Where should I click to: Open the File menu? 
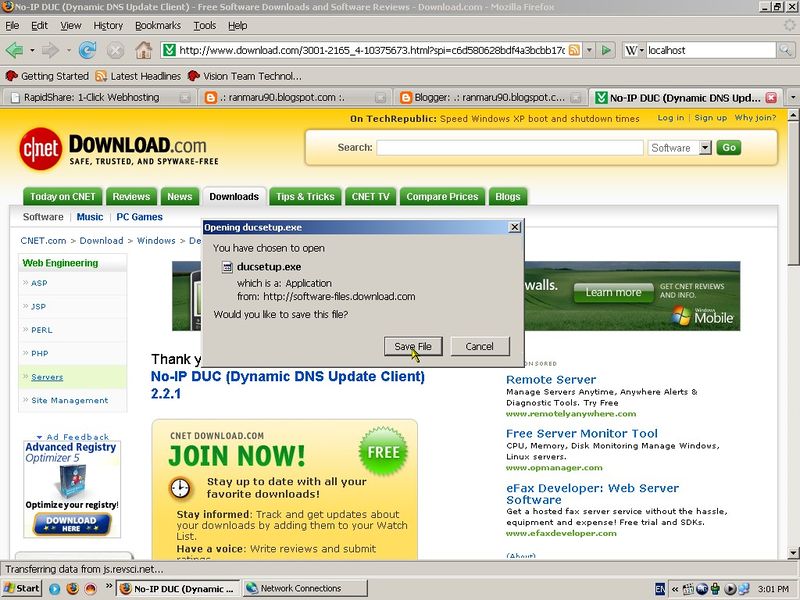[12, 26]
